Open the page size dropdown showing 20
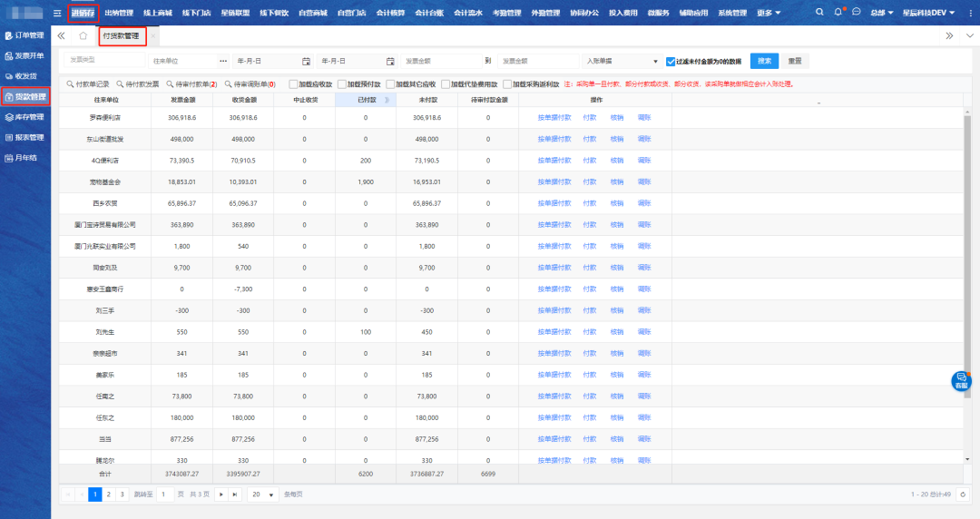Image resolution: width=980 pixels, height=519 pixels. 263,495
